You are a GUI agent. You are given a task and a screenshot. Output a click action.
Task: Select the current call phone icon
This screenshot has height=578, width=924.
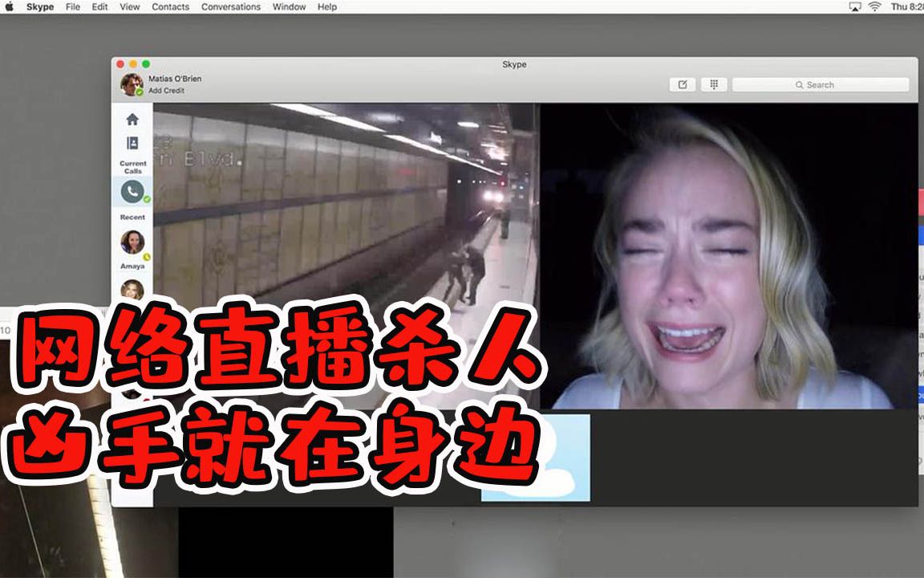(132, 191)
